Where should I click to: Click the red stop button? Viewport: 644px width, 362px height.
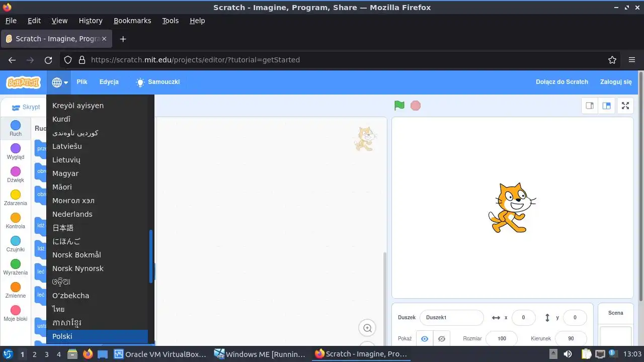[x=416, y=106]
